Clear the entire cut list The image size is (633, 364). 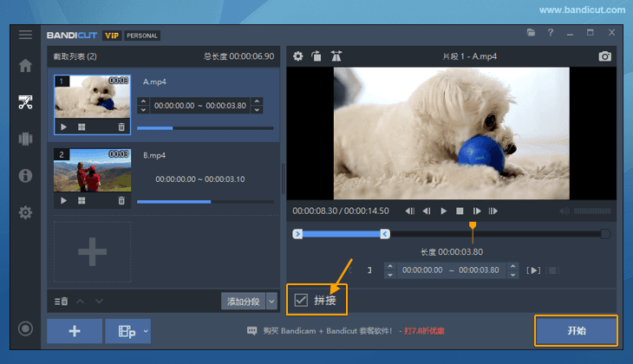pos(61,301)
